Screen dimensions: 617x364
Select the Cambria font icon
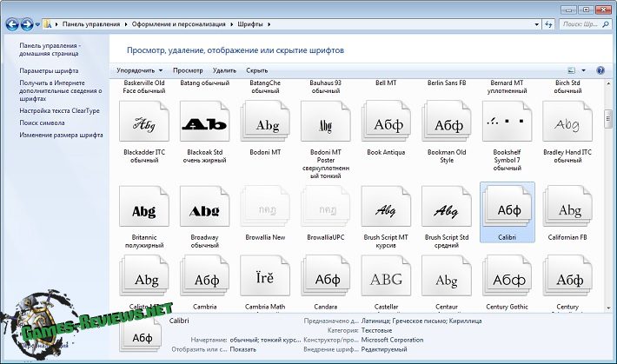pos(204,275)
